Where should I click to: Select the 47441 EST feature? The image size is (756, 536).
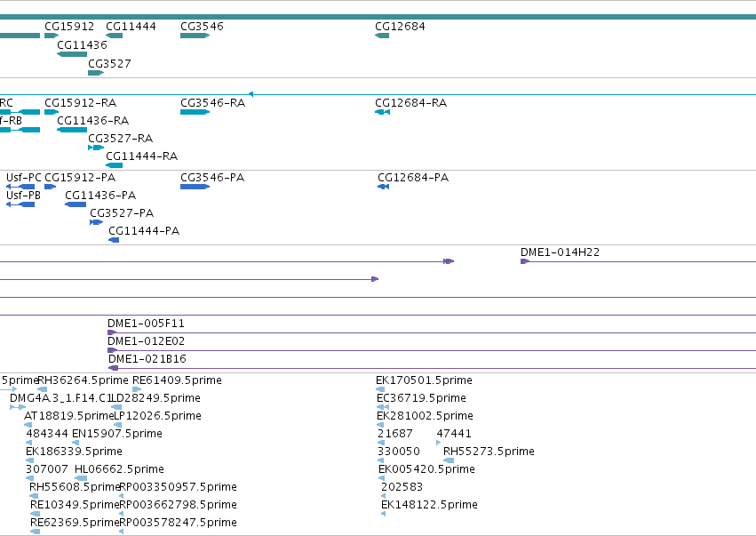pos(438,443)
